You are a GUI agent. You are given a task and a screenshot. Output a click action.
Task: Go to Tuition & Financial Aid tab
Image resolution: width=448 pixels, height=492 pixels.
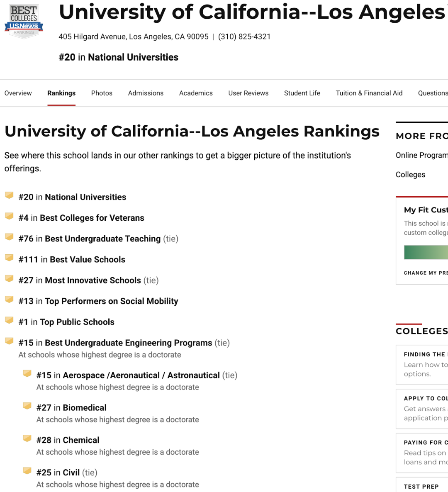click(369, 93)
